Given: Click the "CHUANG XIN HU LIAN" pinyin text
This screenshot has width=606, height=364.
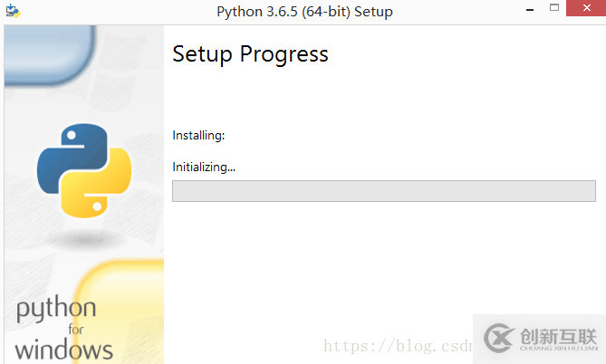Looking at the screenshot, I should [559, 348].
